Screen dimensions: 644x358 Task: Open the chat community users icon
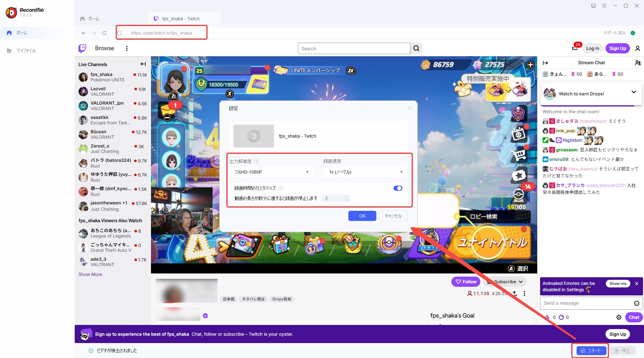click(x=638, y=63)
